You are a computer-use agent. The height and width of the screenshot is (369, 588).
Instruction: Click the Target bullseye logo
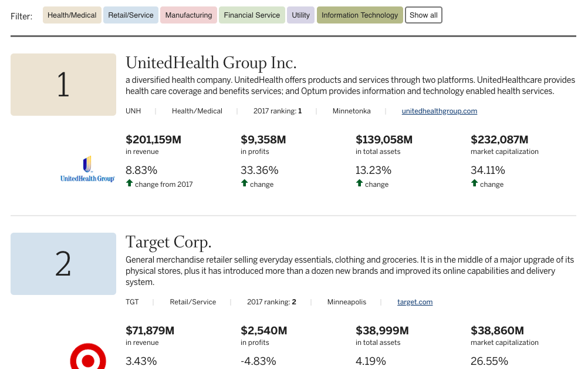[88, 357]
